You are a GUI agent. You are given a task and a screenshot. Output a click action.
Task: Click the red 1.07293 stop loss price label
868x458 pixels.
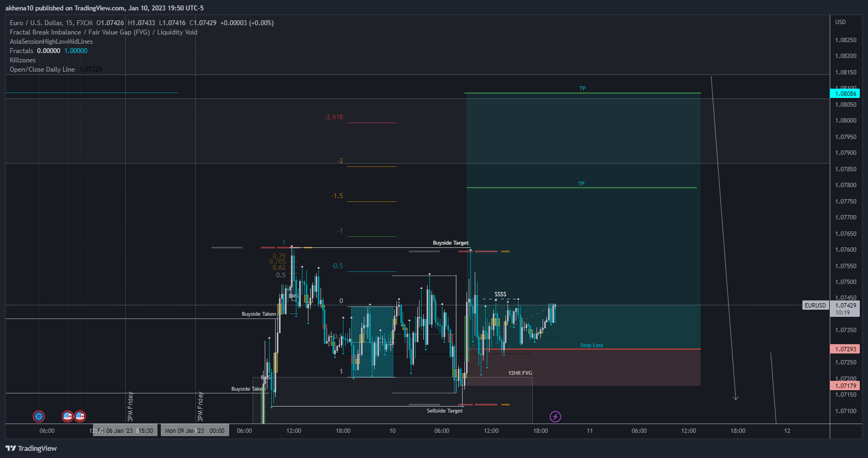(845, 349)
